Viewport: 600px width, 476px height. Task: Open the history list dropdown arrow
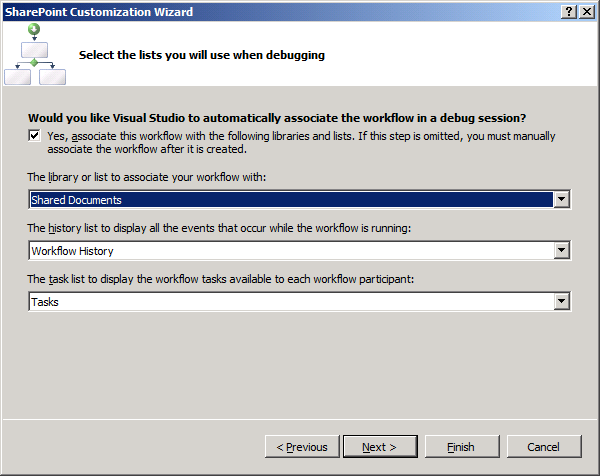click(x=562, y=250)
